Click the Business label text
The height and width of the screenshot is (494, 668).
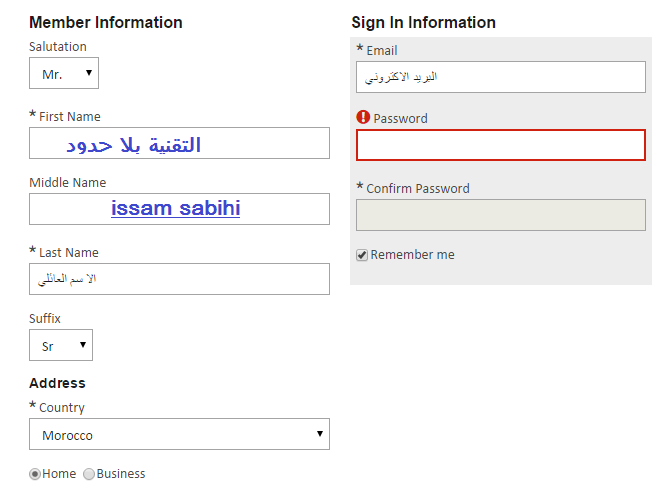[121, 474]
